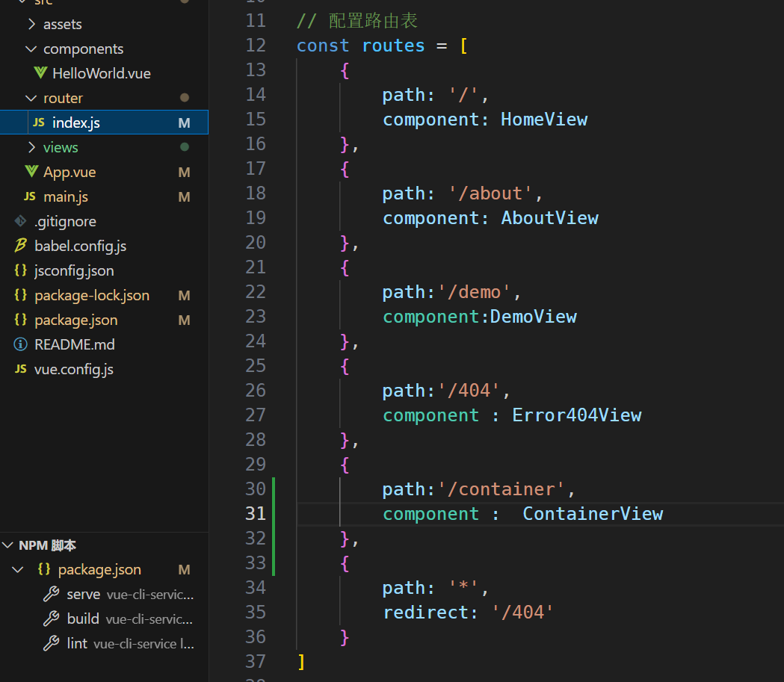Click the '/container' path string
Viewport: 784px width, 682px height.
click(x=501, y=489)
